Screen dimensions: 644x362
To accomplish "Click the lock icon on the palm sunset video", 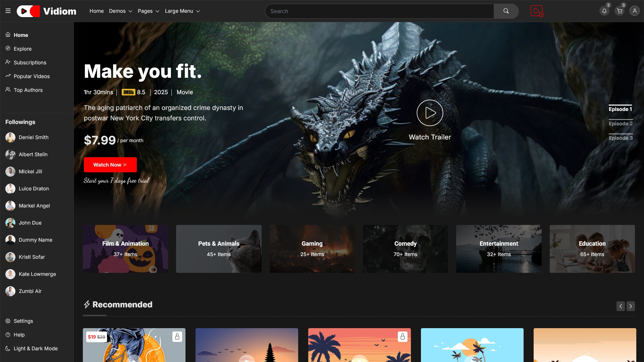I will tap(402, 337).
